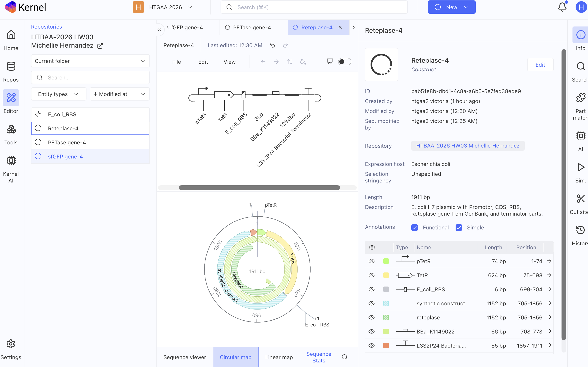Open Settings gear icon
588x367 pixels.
coord(11,344)
